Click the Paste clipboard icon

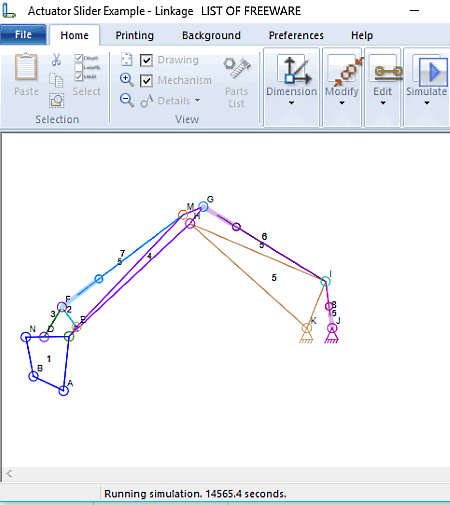point(26,67)
